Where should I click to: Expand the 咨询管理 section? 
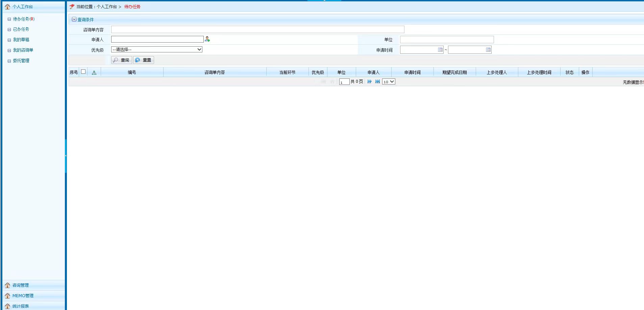(x=33, y=285)
